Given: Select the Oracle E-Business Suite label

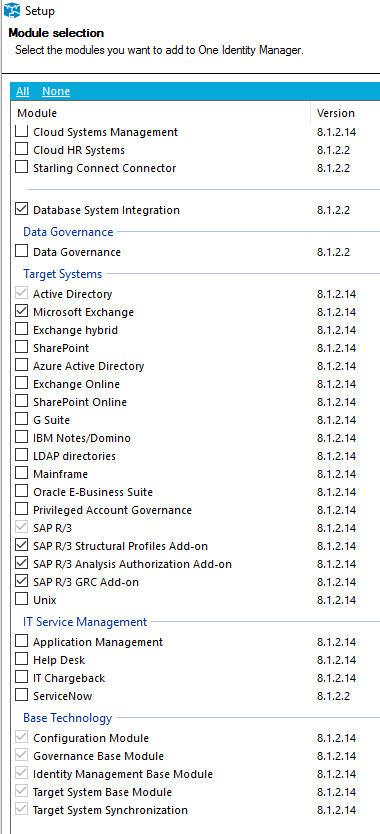Looking at the screenshot, I should point(93,492).
